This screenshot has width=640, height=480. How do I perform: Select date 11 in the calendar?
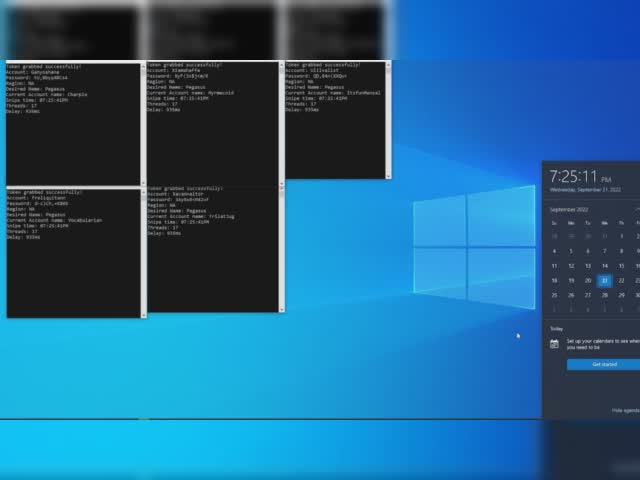(x=554, y=266)
